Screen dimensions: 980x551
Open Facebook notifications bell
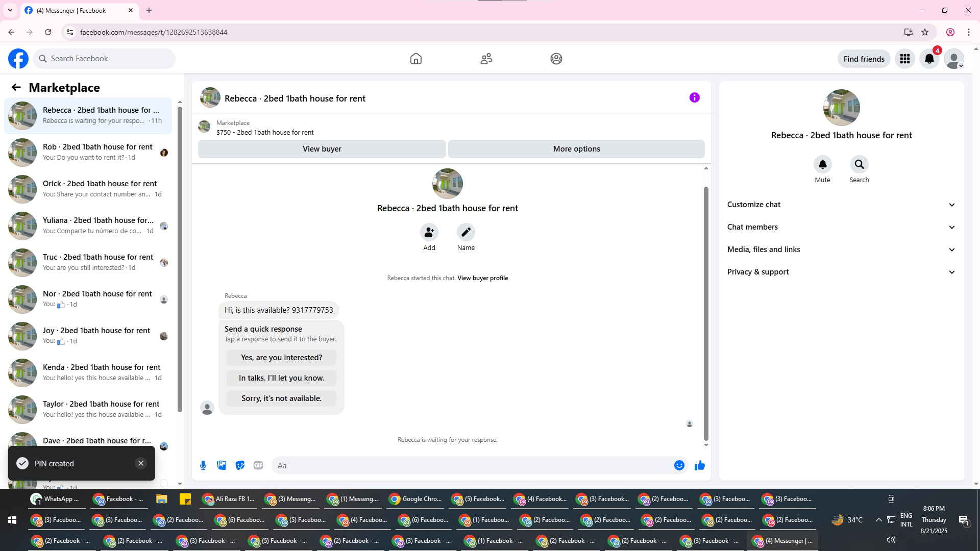(x=929, y=59)
